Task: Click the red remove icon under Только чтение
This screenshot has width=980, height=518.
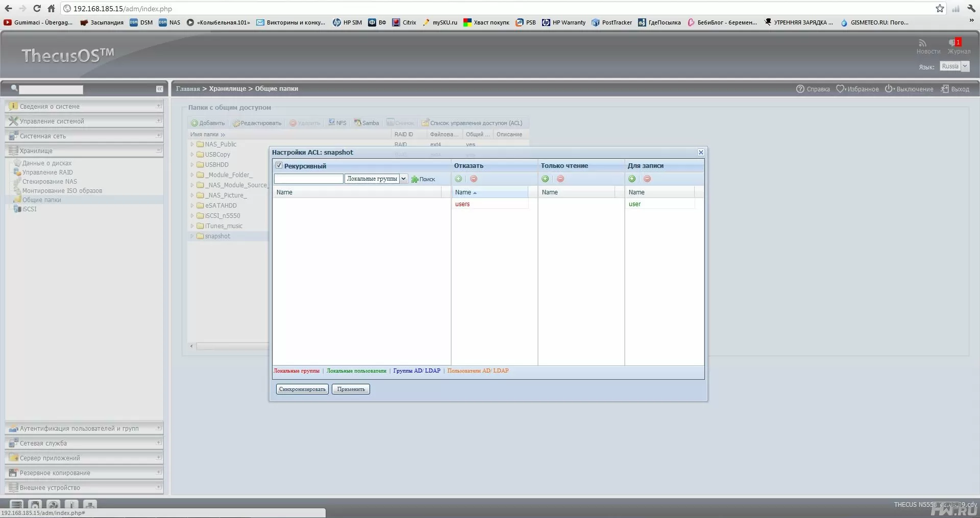Action: [560, 179]
